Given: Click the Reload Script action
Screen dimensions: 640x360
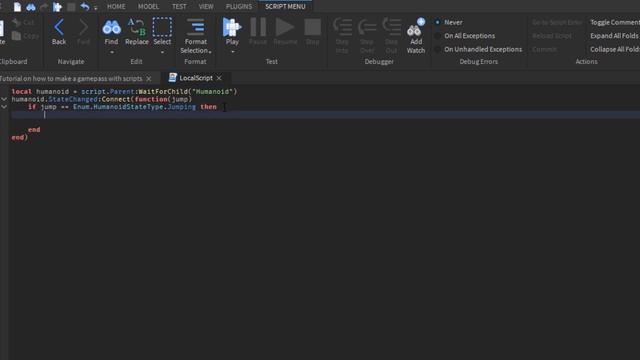Looking at the screenshot, I should point(552,36).
